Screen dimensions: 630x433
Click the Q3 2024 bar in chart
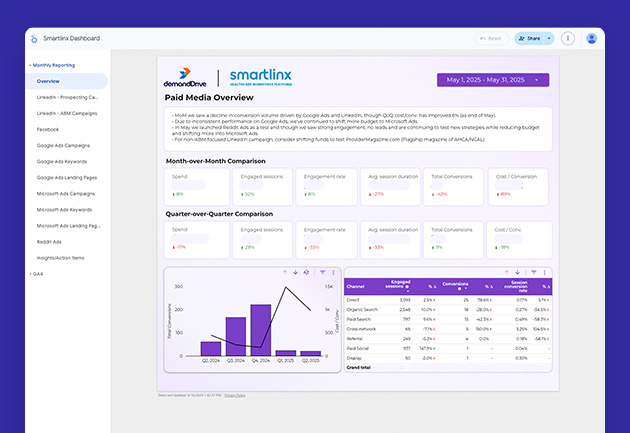pyautogui.click(x=236, y=337)
